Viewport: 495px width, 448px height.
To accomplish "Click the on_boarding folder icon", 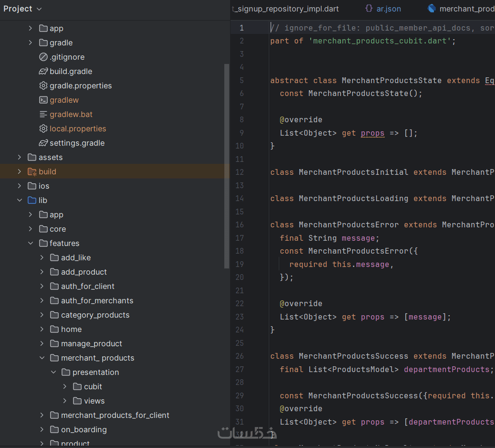I will (x=54, y=430).
